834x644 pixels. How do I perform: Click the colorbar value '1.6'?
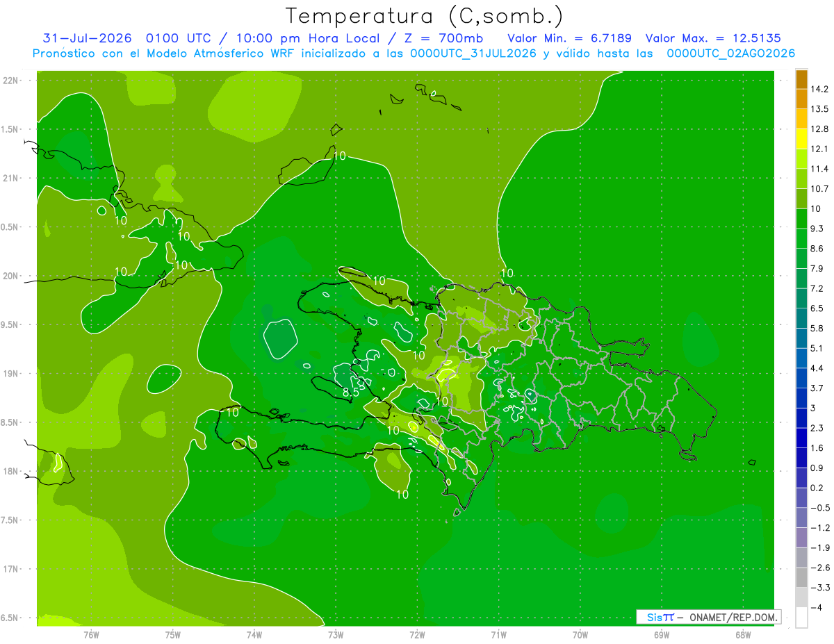tap(817, 447)
